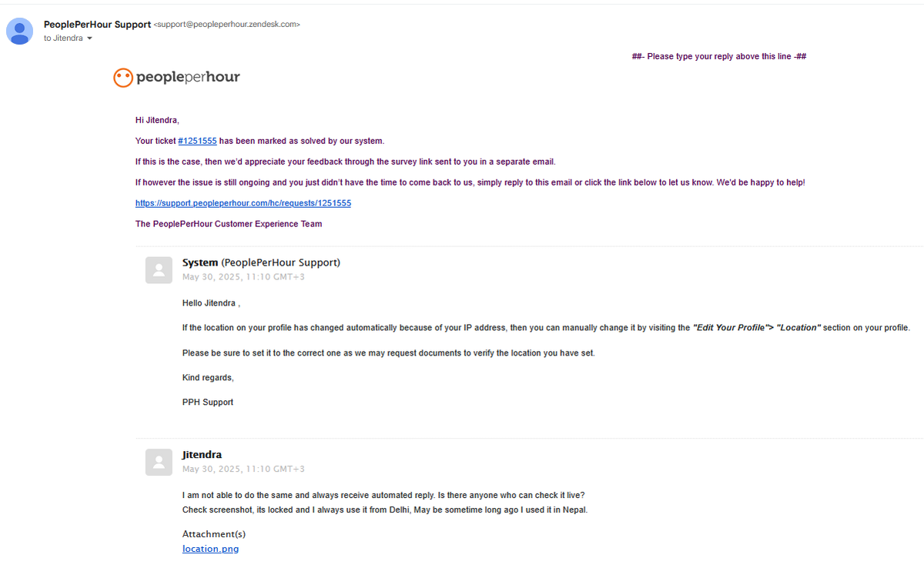Click the System commenter avatar

pos(159,270)
